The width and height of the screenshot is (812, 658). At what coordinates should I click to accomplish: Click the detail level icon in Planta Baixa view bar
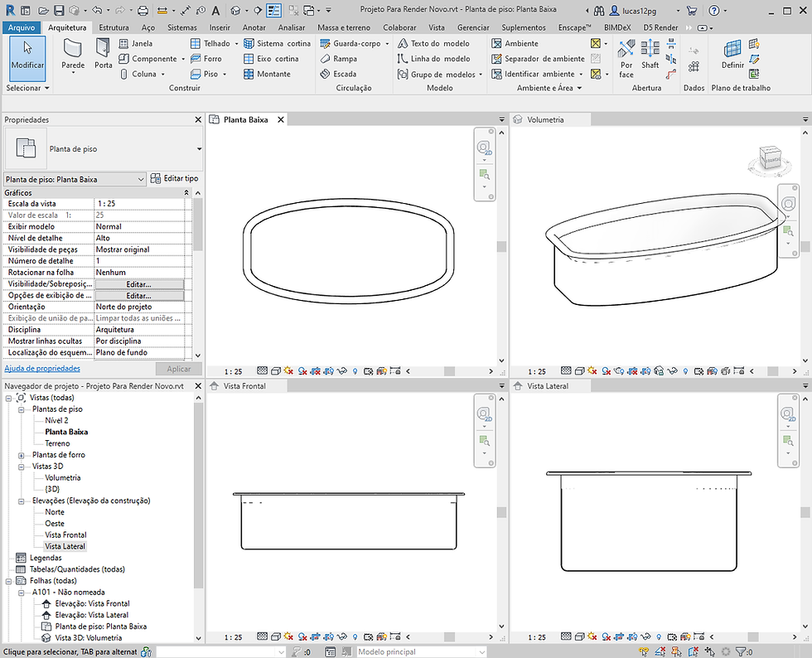point(263,371)
